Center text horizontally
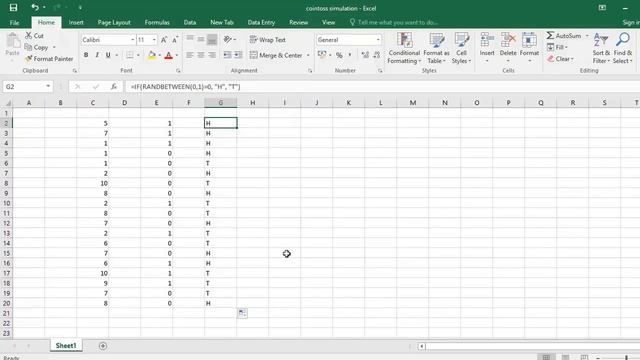The image size is (640, 360). pos(201,55)
